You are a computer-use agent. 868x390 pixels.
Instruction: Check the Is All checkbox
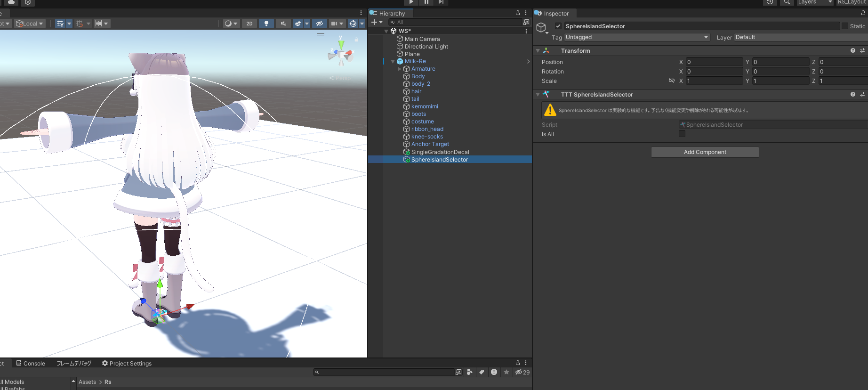coord(682,134)
